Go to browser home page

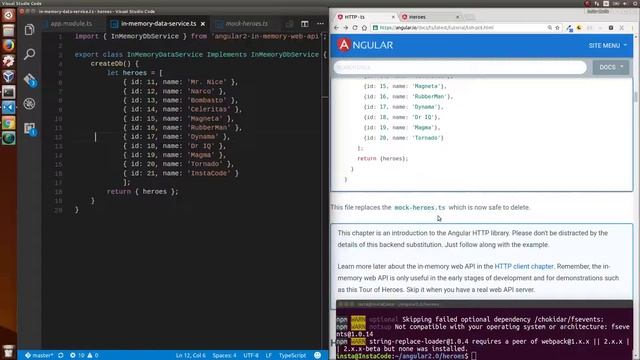click(364, 28)
